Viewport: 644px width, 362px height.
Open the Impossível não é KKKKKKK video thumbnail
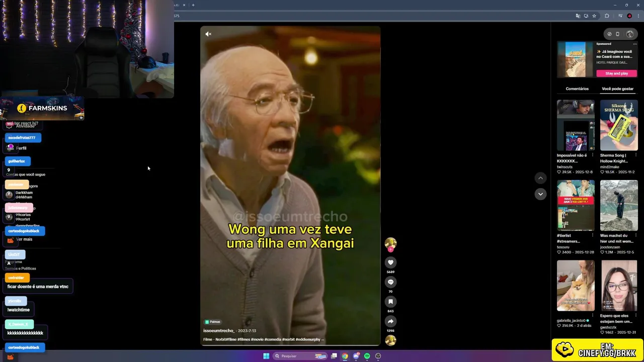point(576,125)
